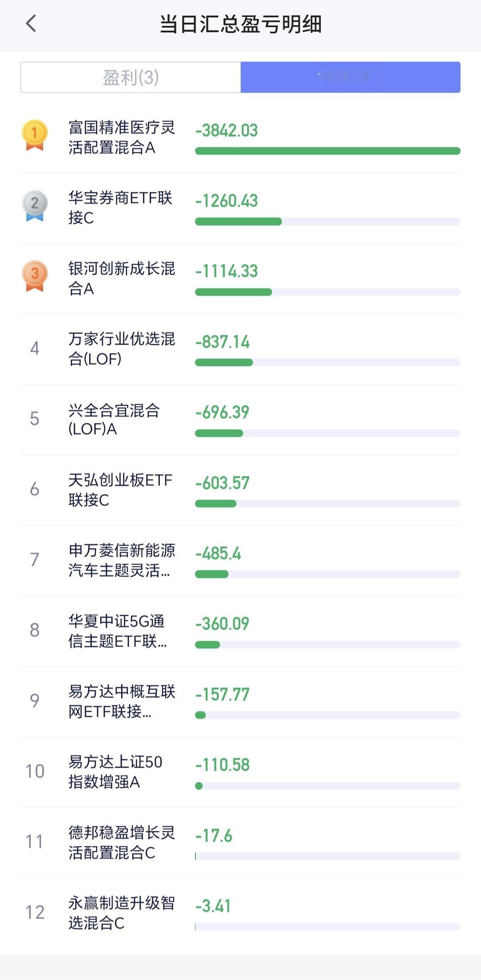Select the blue highlighted loss tab
This screenshot has width=481, height=980.
(x=351, y=77)
